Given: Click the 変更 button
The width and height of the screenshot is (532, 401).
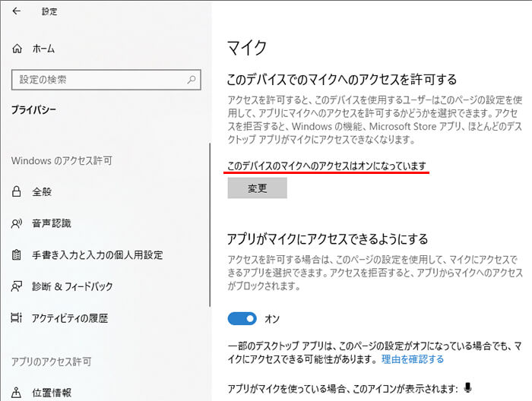Looking at the screenshot, I should pos(257,188).
